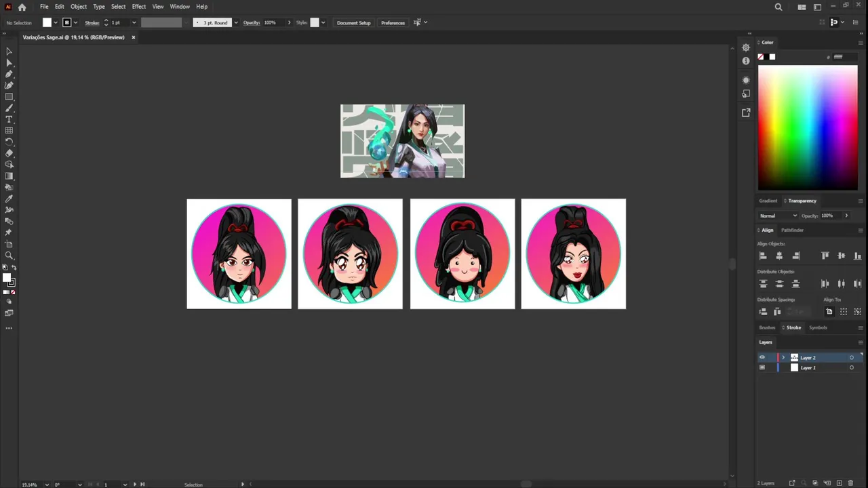
Task: Toggle visibility box for Layer 1
Action: click(762, 368)
